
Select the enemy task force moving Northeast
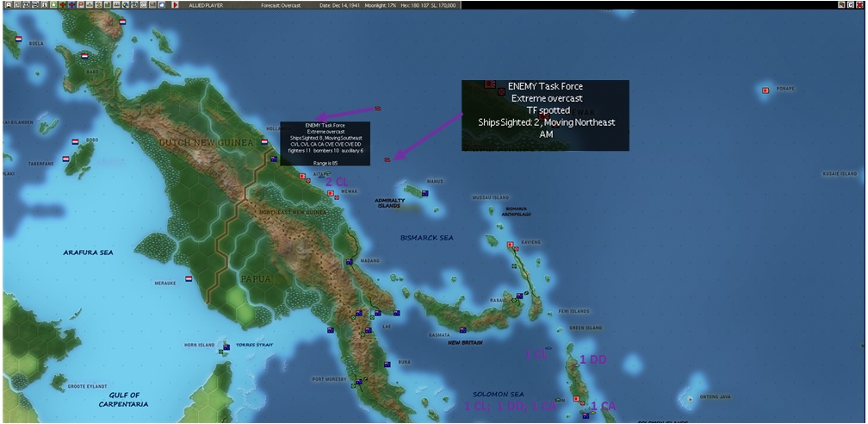387,159
